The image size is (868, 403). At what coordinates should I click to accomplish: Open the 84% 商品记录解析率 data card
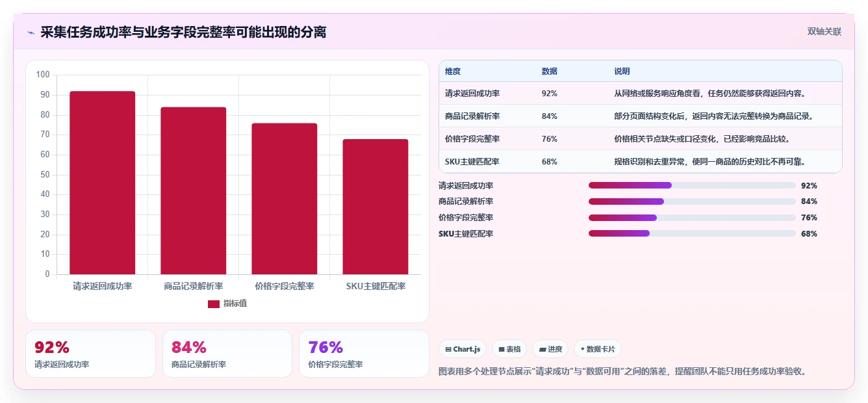pos(227,354)
